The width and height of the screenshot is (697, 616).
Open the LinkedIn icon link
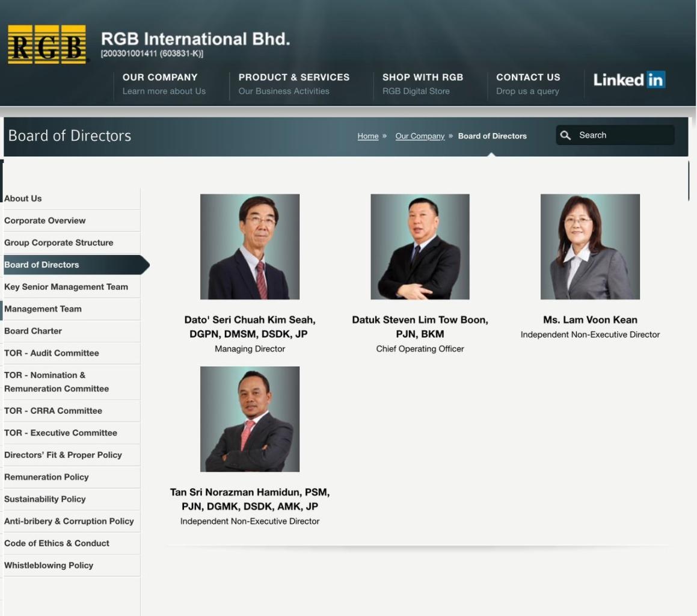click(629, 79)
